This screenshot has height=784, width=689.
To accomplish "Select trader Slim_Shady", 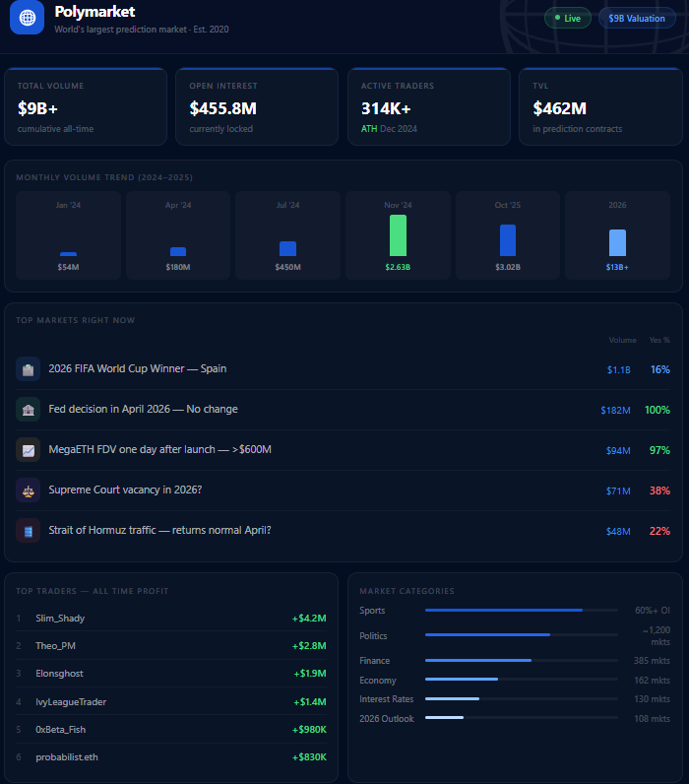I will click(x=60, y=619).
